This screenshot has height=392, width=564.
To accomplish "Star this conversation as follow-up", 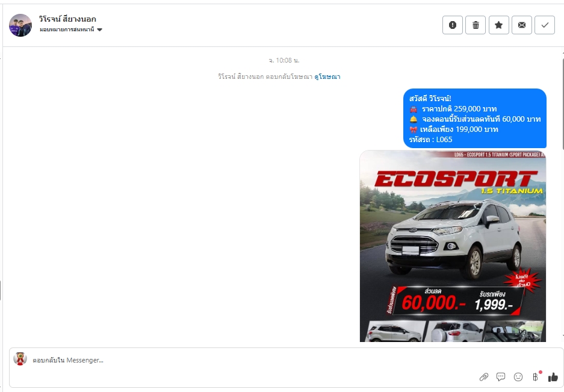I will click(x=498, y=25).
